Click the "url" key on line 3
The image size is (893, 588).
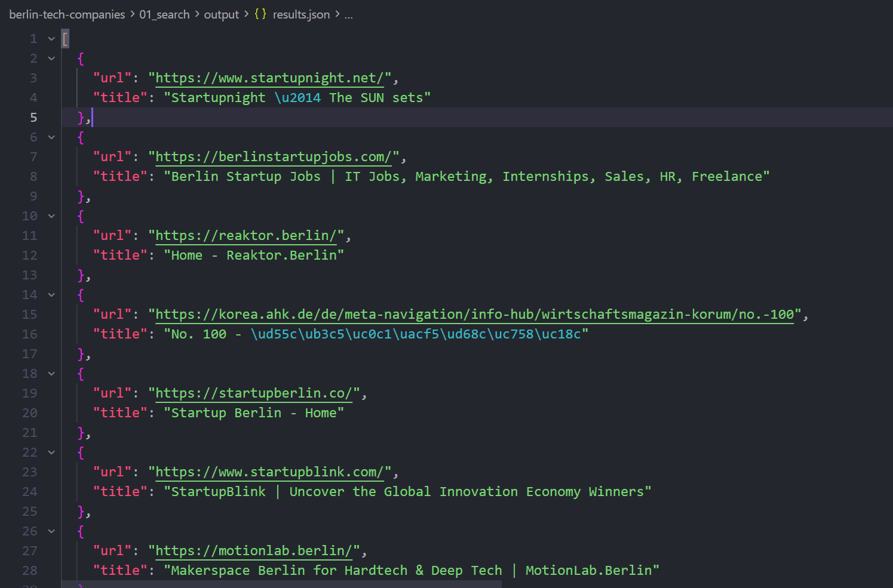click(112, 78)
